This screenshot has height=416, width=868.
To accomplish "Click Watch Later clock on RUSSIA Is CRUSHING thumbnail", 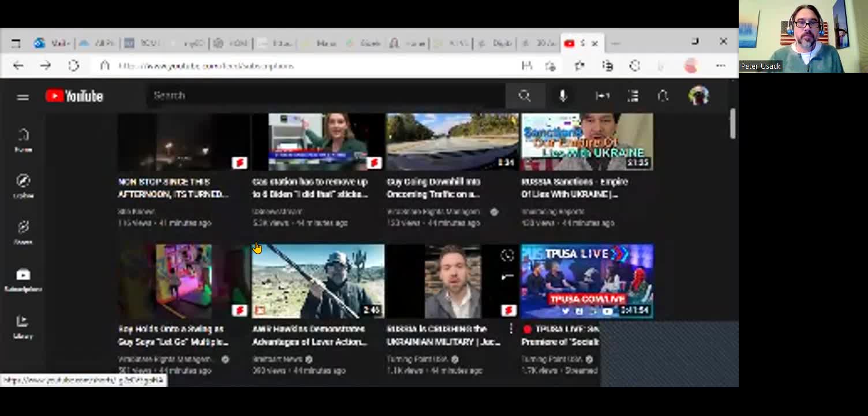I will (507, 255).
